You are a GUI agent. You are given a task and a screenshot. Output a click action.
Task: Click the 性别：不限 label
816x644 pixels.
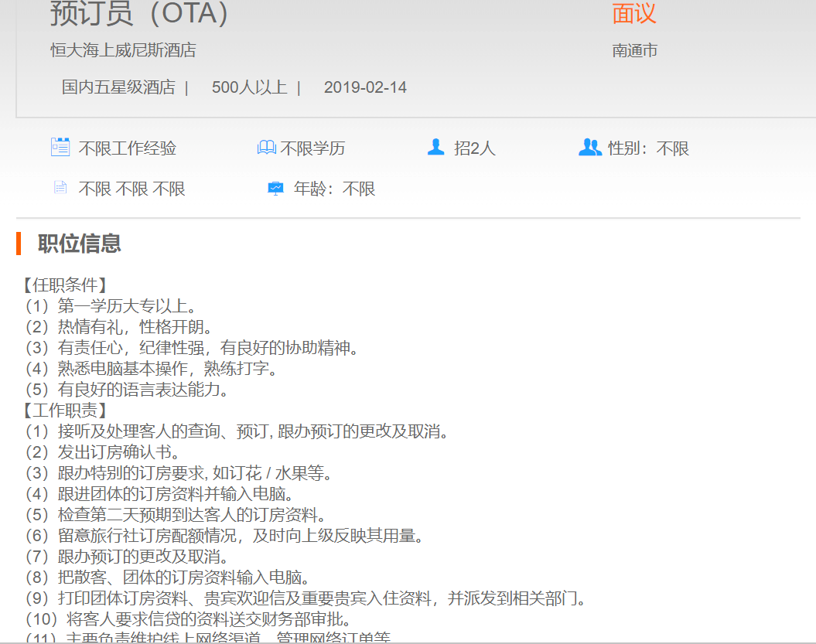[648, 148]
